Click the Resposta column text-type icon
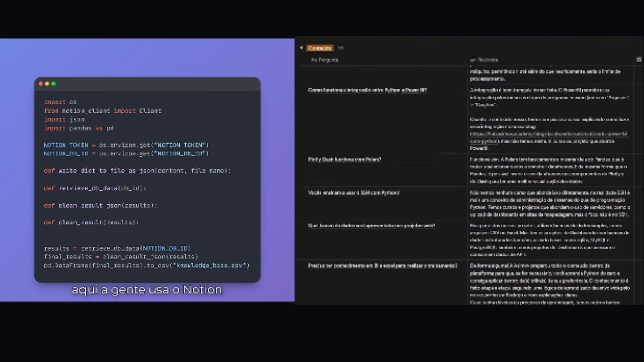The width and height of the screenshot is (644, 362). (473, 60)
